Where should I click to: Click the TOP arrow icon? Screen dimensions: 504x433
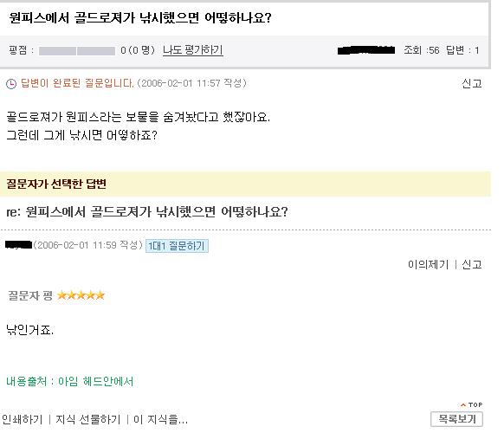pos(463,404)
